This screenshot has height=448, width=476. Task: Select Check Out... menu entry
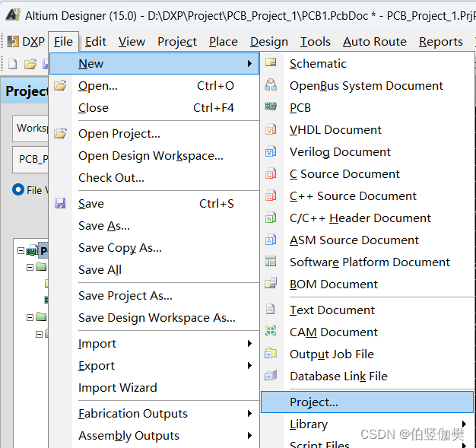pyautogui.click(x=154, y=178)
